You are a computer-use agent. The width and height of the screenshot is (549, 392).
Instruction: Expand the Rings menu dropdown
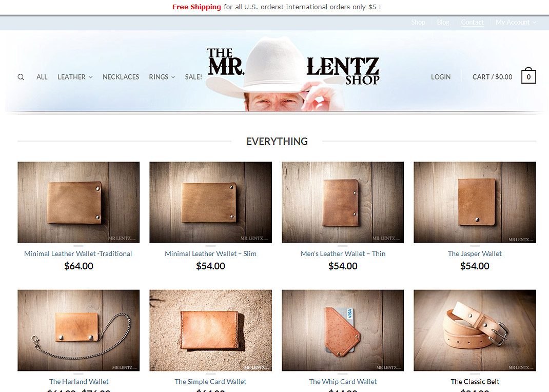162,77
